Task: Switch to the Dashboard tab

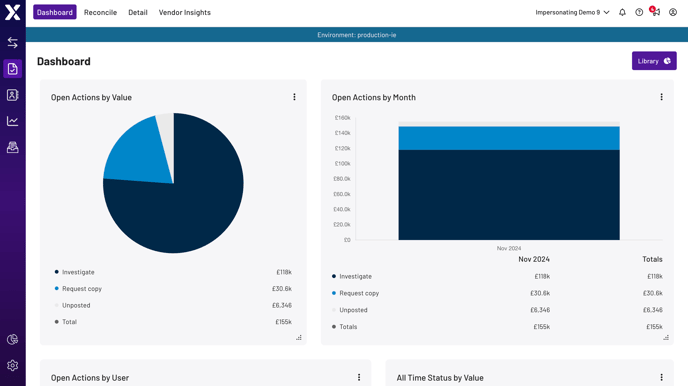Action: tap(55, 12)
